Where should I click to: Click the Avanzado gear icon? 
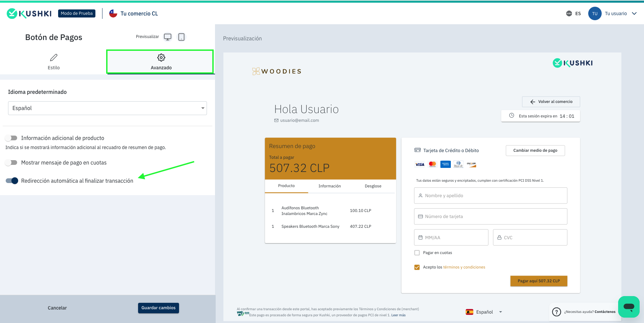coord(161,58)
